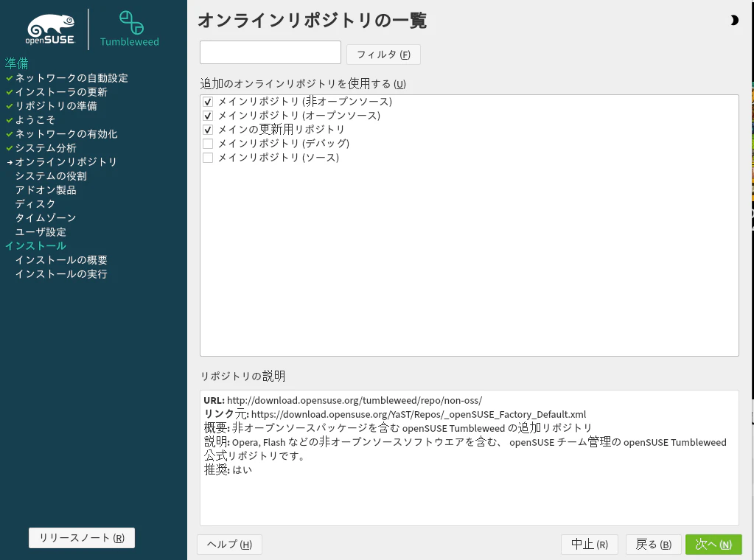Open リリースノート (R) release notes

pos(82,538)
